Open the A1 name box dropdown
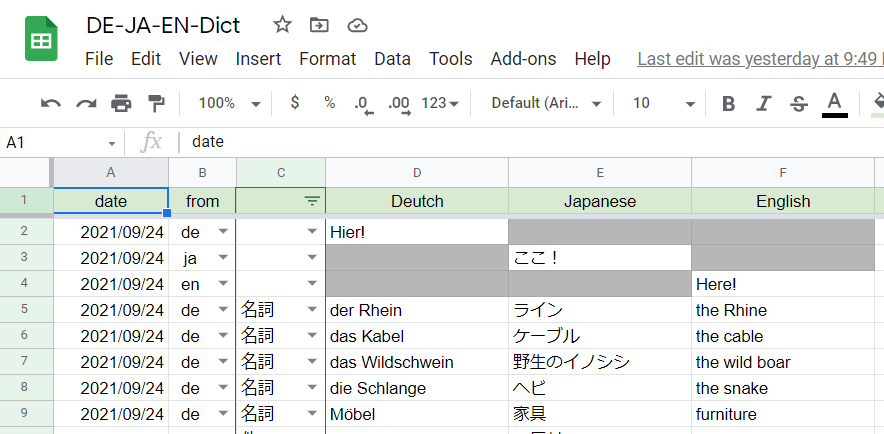Image resolution: width=884 pixels, height=434 pixels. [x=112, y=143]
